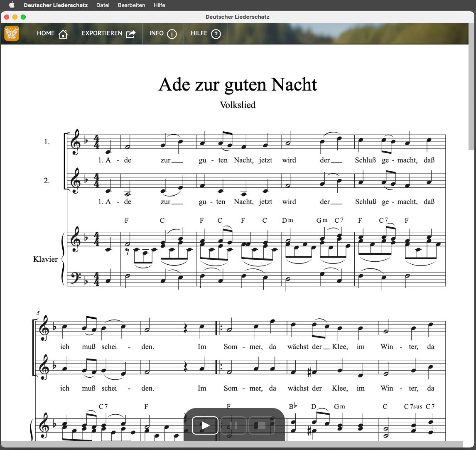Click the song title "Ade zur guten Nacht"
Image resolution: width=476 pixels, height=450 pixels.
pyautogui.click(x=238, y=84)
